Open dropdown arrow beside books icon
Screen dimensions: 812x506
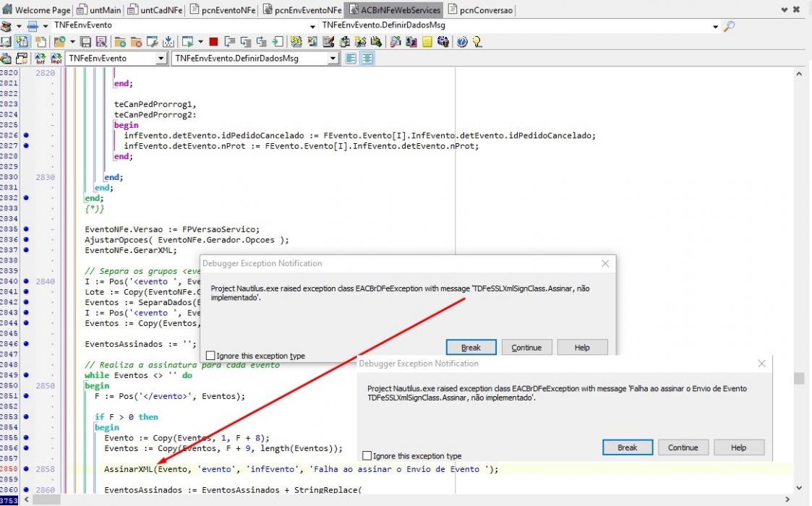click(x=19, y=25)
